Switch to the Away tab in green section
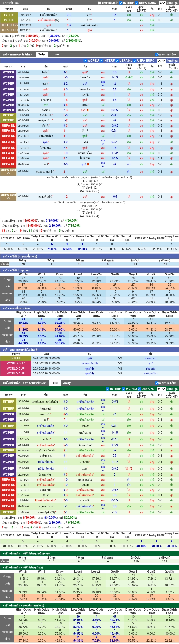179x644 pixels. (x=67, y=383)
